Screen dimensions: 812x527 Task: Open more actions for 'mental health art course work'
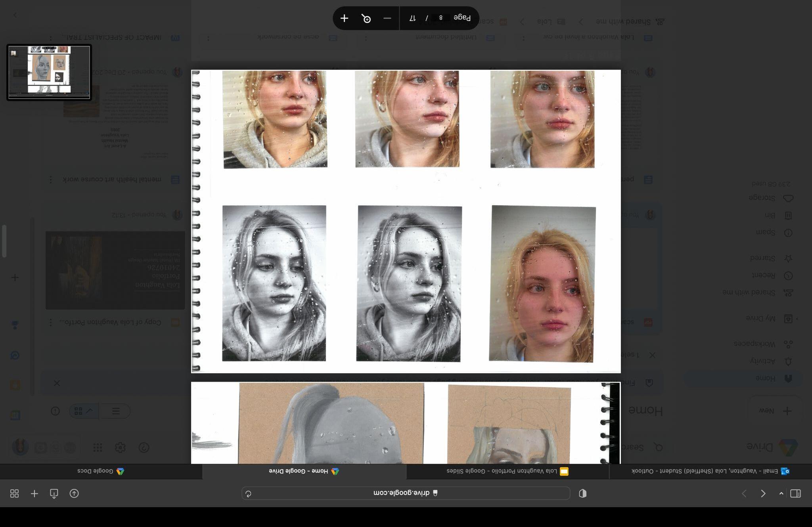click(50, 180)
